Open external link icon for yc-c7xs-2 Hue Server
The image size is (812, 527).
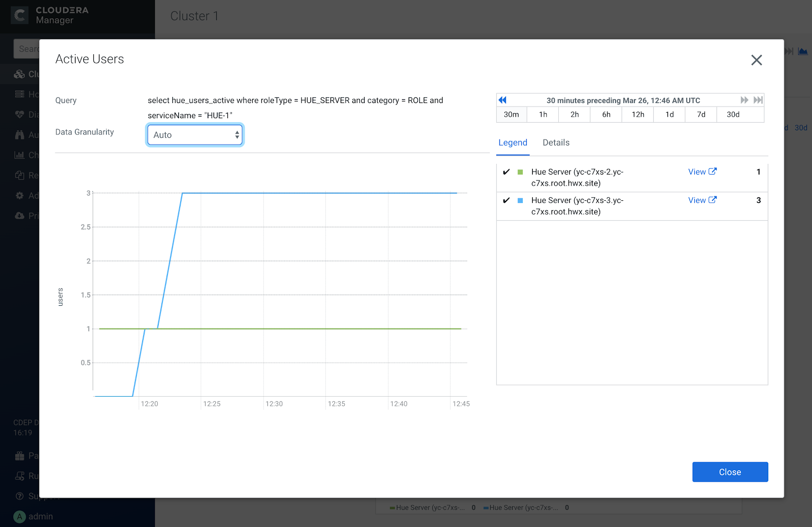(713, 171)
